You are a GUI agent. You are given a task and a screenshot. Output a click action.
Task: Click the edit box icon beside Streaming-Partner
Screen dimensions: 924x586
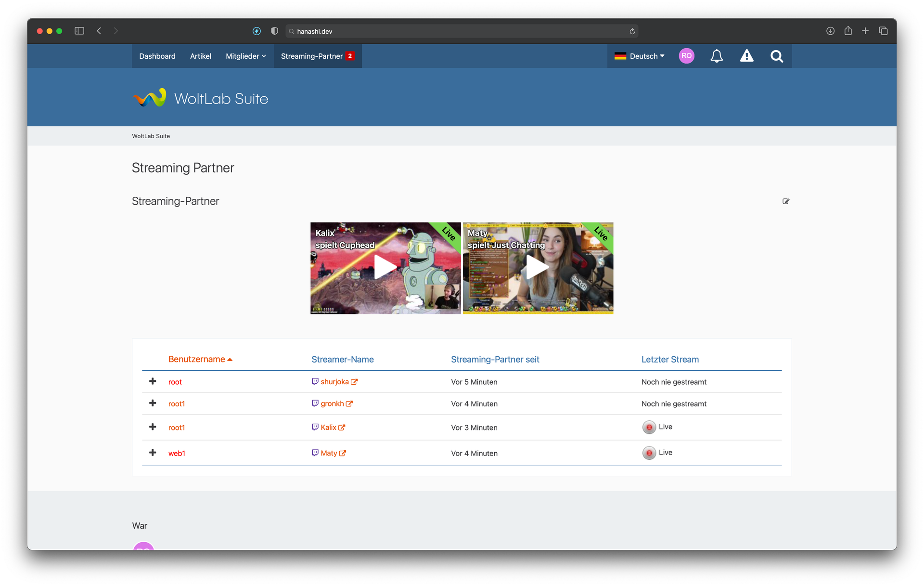(785, 201)
